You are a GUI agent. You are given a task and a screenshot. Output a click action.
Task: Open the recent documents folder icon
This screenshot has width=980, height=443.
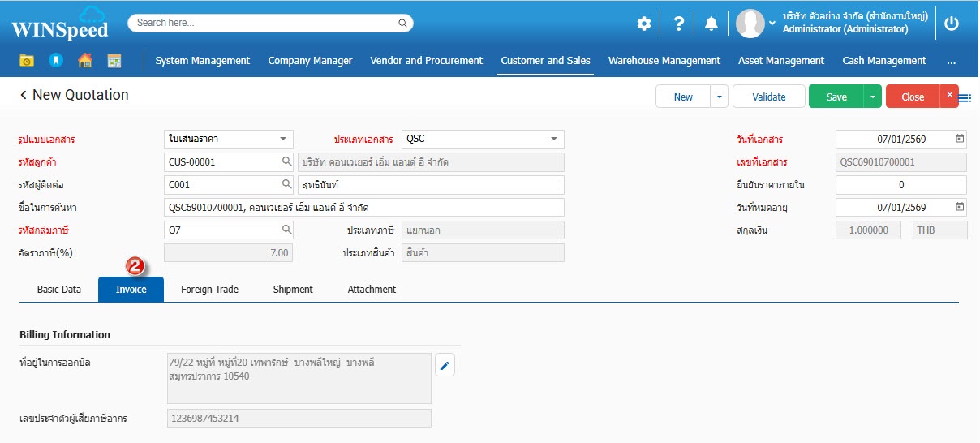27,61
